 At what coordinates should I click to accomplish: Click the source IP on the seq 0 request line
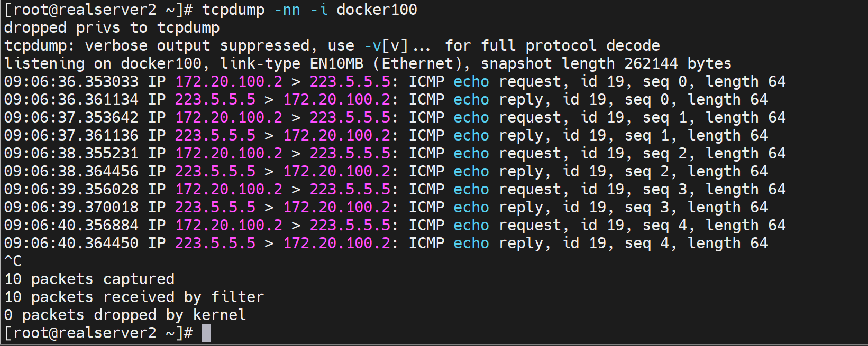click(x=229, y=81)
